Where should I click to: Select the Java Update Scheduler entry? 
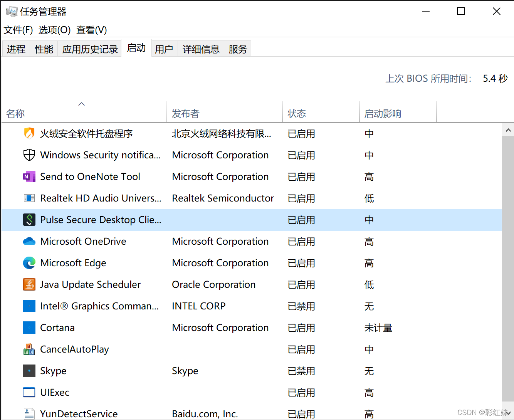pyautogui.click(x=91, y=284)
